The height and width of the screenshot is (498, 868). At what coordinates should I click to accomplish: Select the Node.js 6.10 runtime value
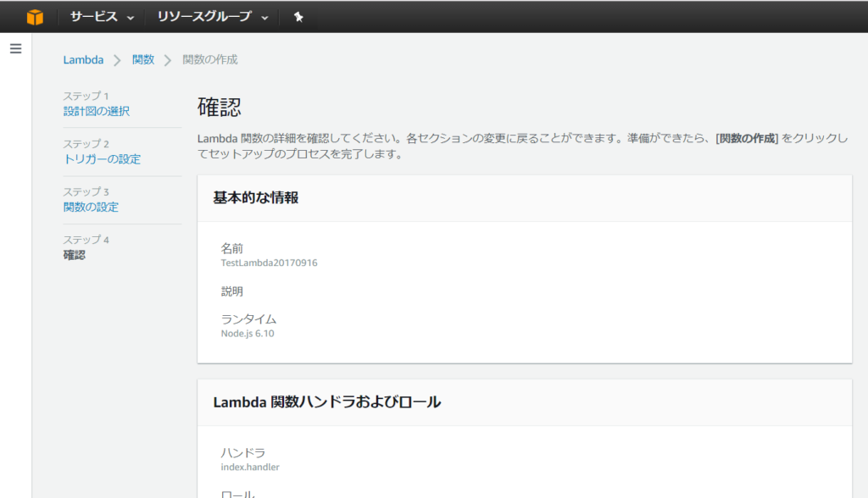point(248,334)
